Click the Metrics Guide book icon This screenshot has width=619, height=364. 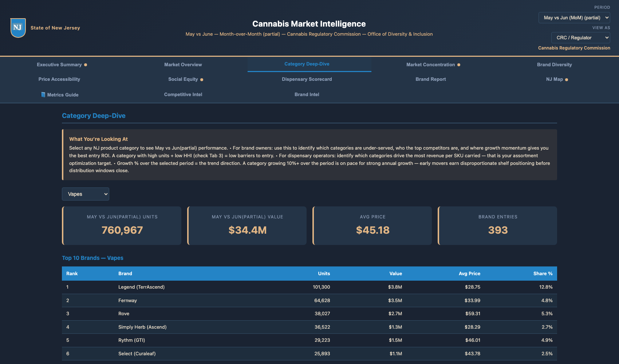(x=43, y=95)
